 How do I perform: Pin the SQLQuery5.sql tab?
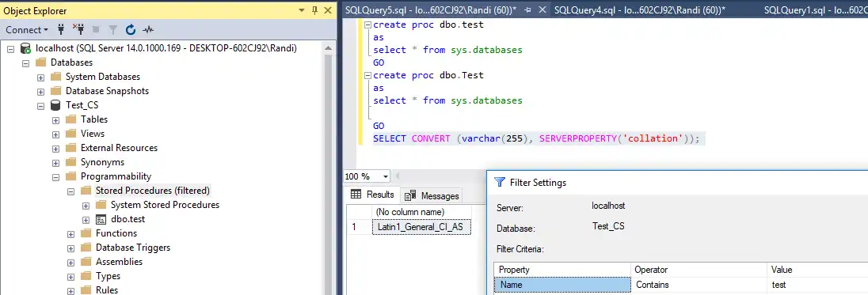[x=527, y=10]
